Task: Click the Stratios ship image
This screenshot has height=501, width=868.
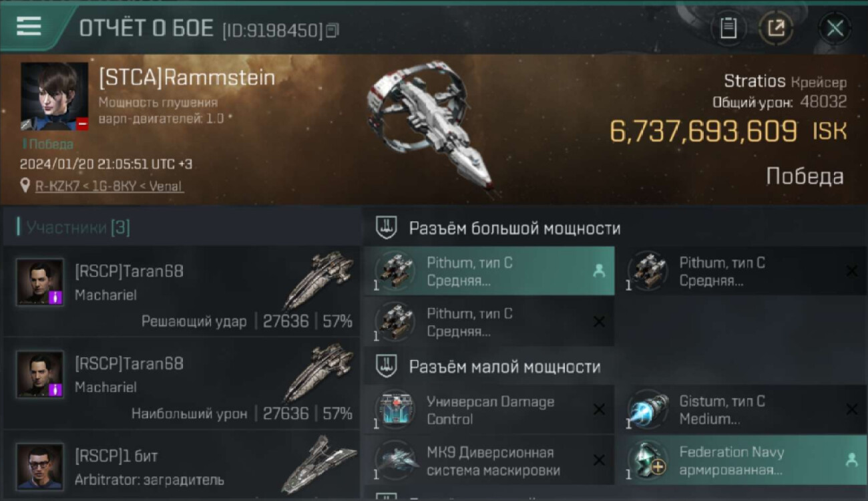Action: coord(429,127)
